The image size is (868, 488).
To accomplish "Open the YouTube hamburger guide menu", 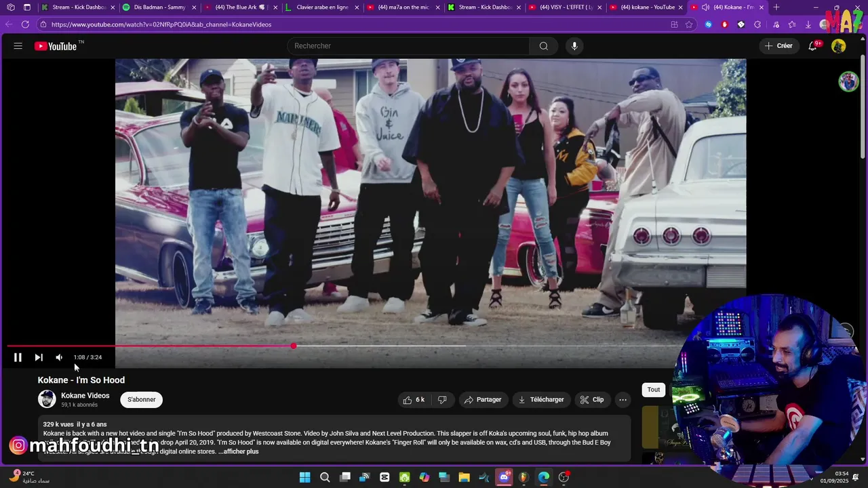I will tap(18, 46).
